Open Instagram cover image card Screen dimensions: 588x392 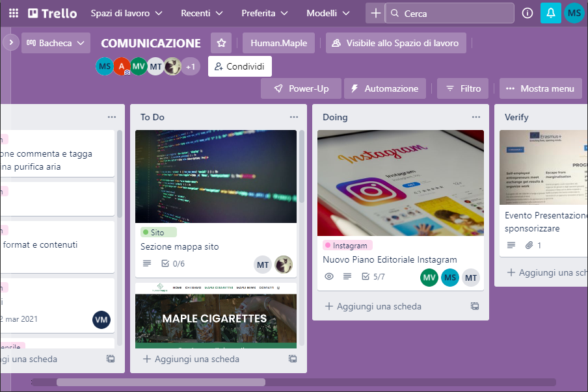401,183
